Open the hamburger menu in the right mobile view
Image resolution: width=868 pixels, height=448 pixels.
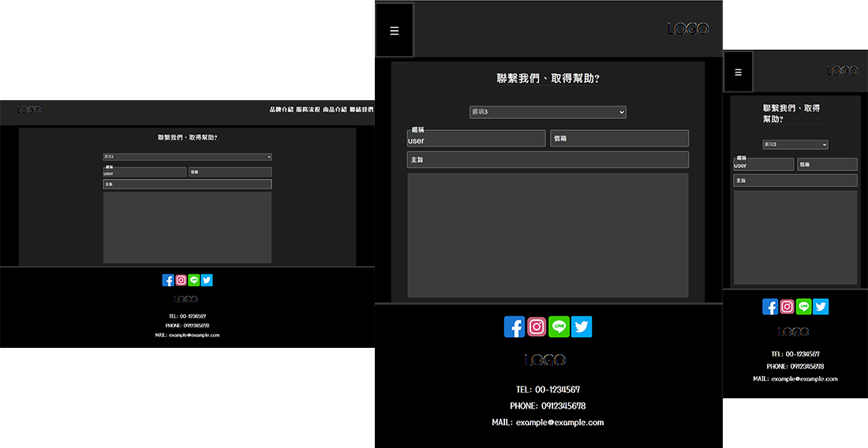coord(739,72)
